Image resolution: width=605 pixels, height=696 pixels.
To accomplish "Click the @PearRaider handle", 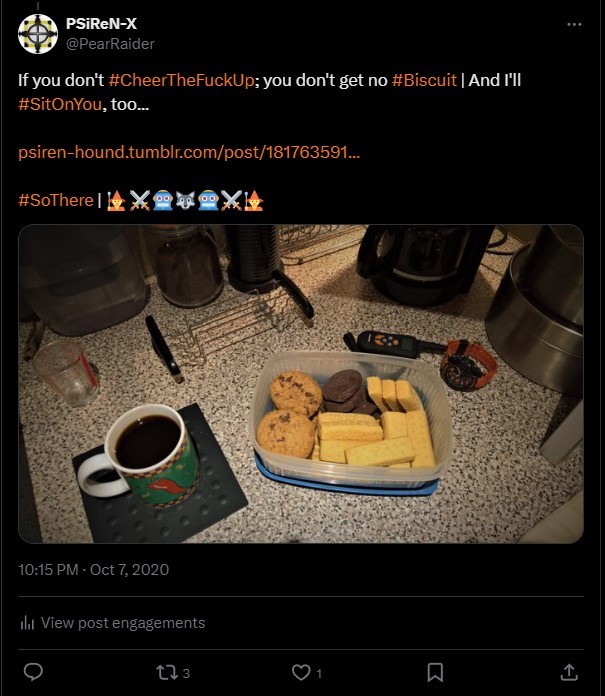I will [x=110, y=44].
